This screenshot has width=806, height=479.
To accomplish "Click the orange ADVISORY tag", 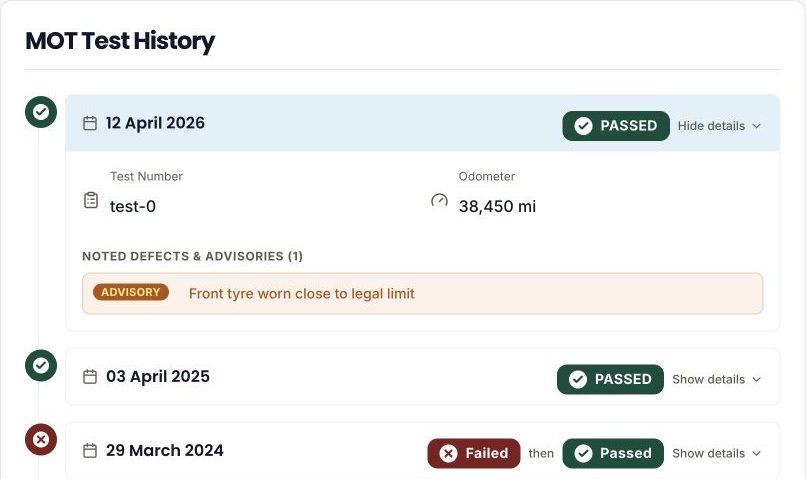I will pyautogui.click(x=131, y=292).
